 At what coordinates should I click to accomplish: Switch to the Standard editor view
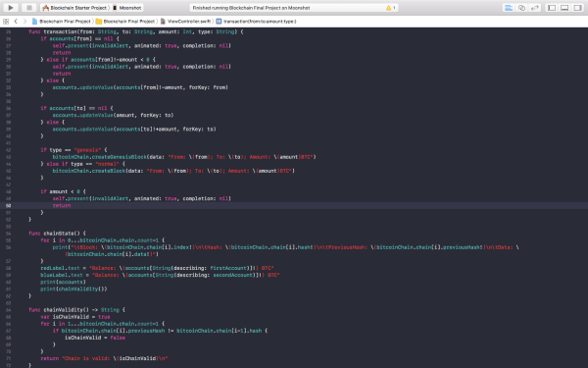tap(509, 8)
